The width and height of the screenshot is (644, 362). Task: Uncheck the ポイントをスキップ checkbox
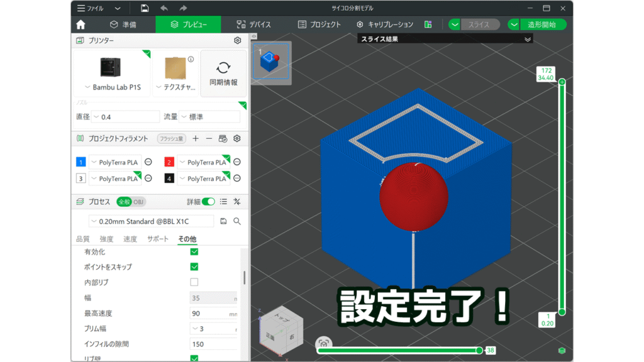(x=194, y=267)
